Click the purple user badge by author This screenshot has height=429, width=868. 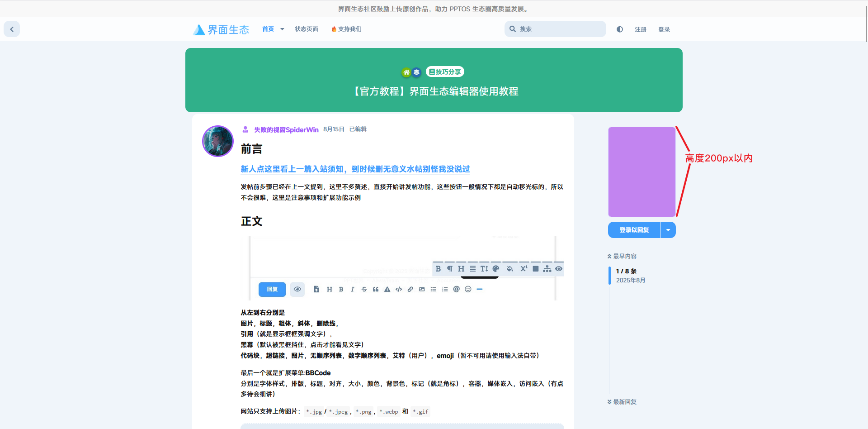[245, 129]
